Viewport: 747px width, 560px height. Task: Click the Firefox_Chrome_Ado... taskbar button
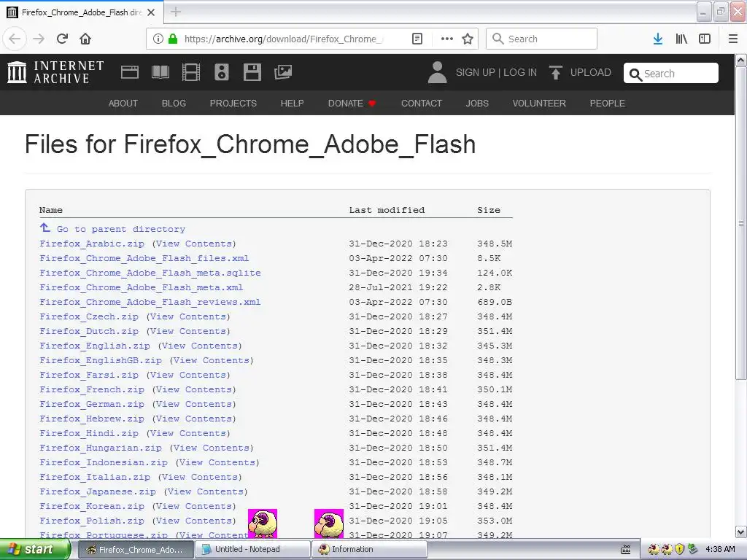tap(135, 550)
